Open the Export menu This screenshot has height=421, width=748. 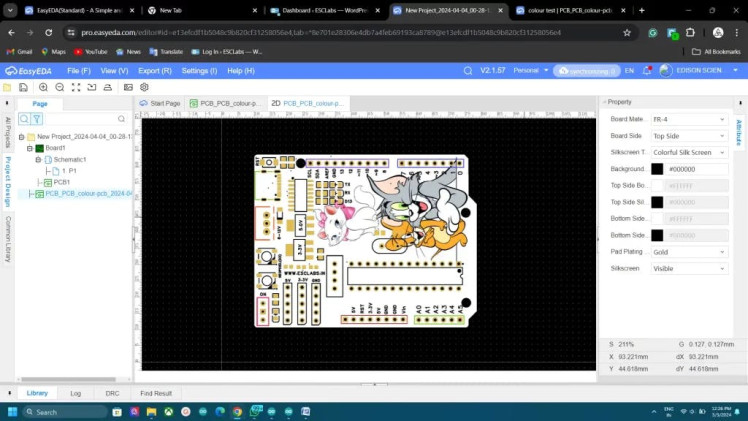pyautogui.click(x=154, y=71)
